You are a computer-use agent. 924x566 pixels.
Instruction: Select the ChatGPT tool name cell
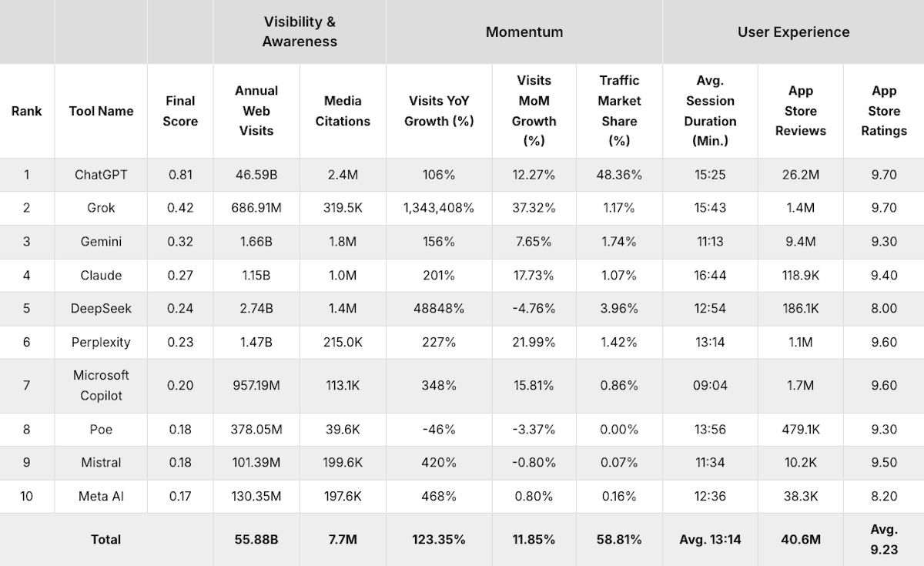pyautogui.click(x=101, y=175)
